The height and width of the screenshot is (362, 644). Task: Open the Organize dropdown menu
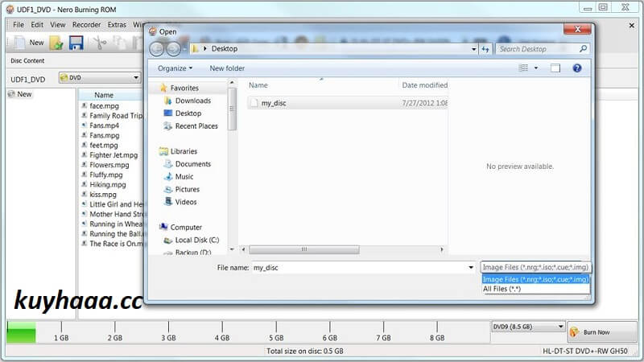tap(175, 68)
